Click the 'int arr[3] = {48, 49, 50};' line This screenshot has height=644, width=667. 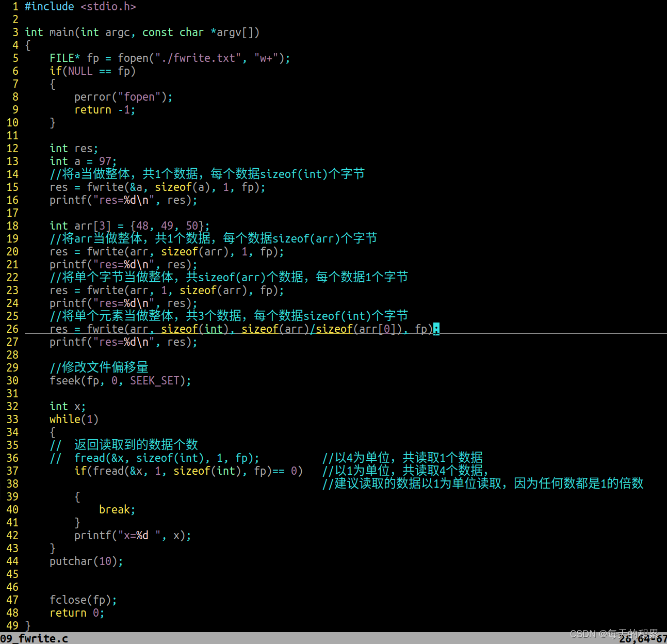coord(129,226)
